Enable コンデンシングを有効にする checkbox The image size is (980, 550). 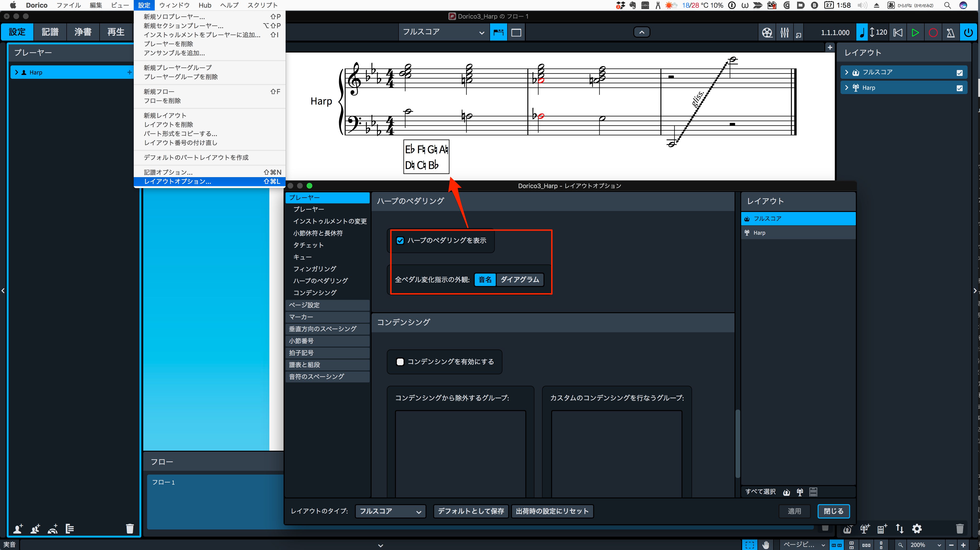[400, 362]
